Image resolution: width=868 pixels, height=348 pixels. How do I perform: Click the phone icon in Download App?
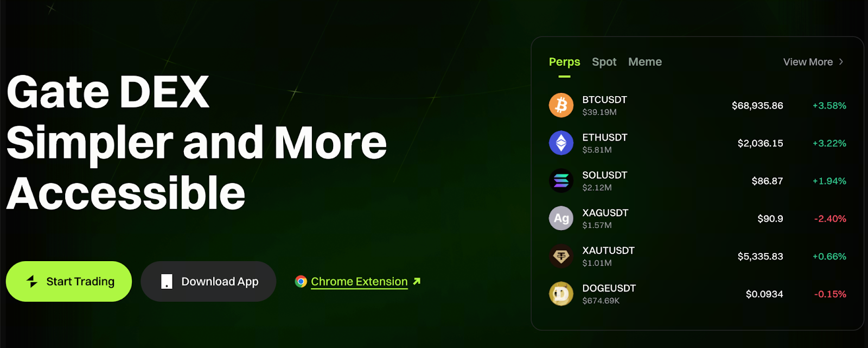point(167,281)
